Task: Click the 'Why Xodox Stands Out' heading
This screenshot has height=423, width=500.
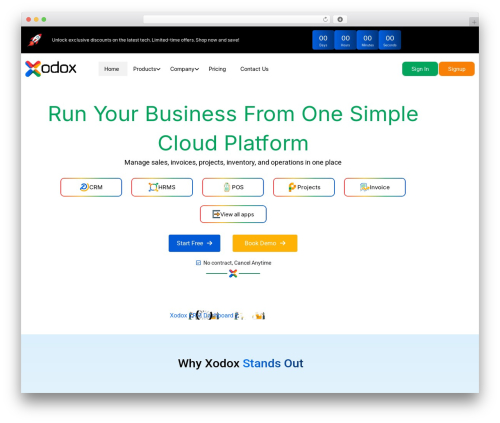Action: [x=240, y=363]
